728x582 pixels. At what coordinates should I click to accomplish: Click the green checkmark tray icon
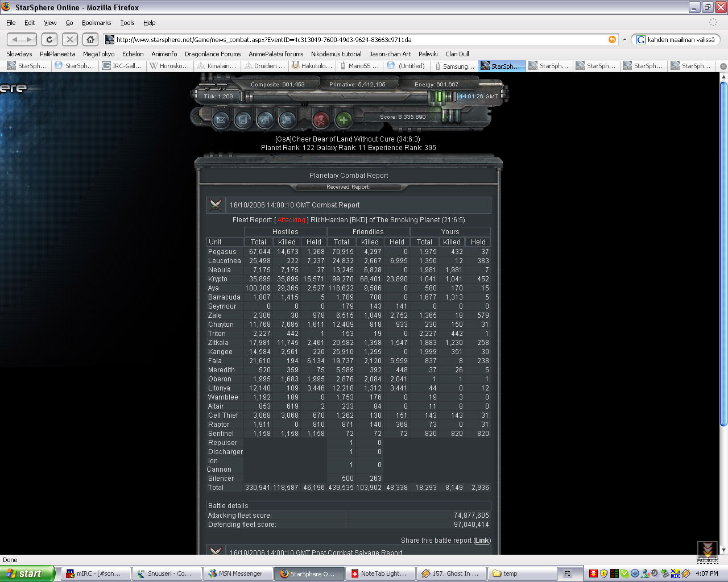(624, 573)
